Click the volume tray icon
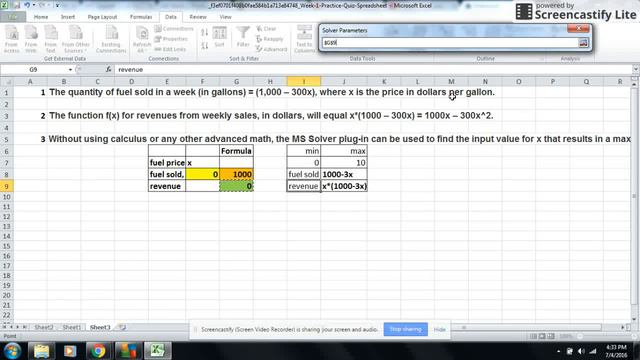This screenshot has width=640, height=360. [x=581, y=351]
